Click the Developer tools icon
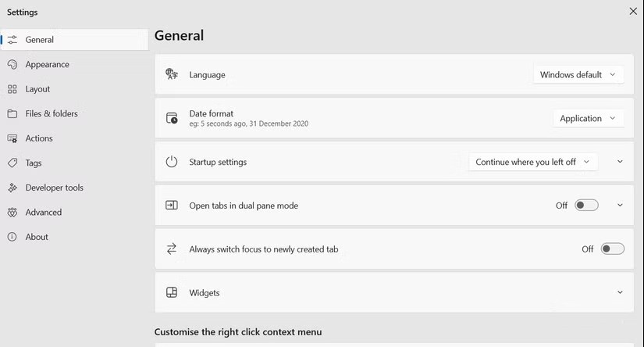 click(x=12, y=188)
